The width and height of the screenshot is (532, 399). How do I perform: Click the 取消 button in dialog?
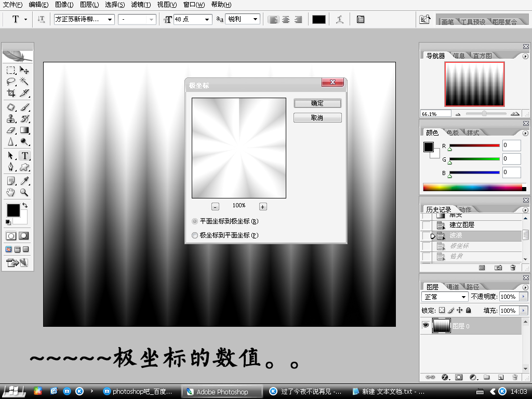tap(317, 118)
